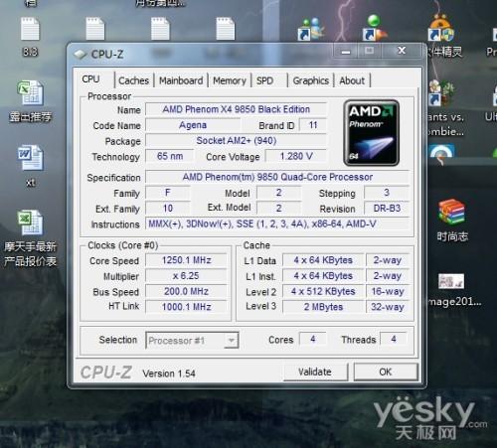Click the Level 3 value 2 MBytes
This screenshot has width=497, height=448.
pyautogui.click(x=323, y=307)
